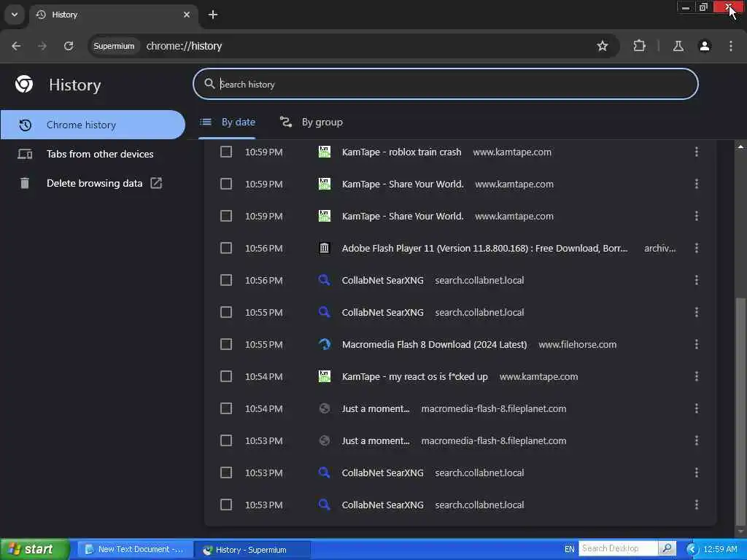Open the Chrome Labs flask icon
Image resolution: width=747 pixels, height=560 pixels.
click(678, 46)
